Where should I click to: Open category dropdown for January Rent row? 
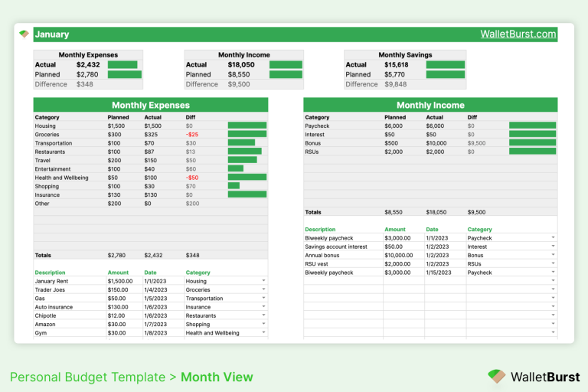[x=263, y=280]
